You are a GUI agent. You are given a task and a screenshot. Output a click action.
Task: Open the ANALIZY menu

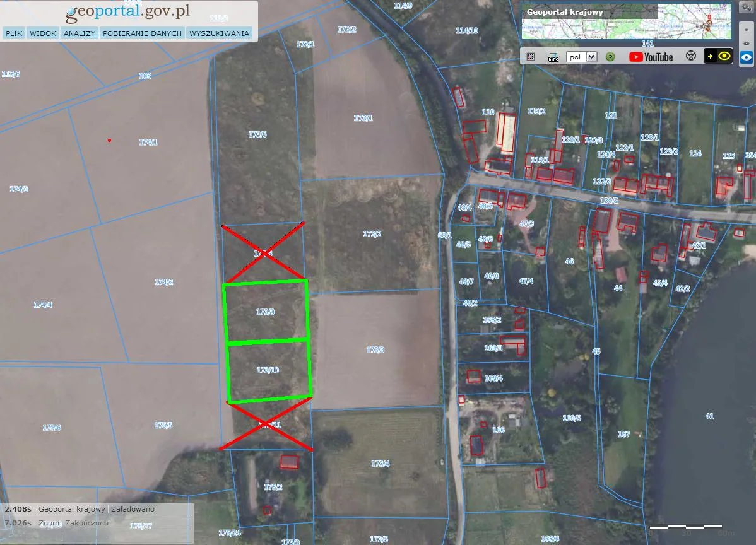pos(80,33)
